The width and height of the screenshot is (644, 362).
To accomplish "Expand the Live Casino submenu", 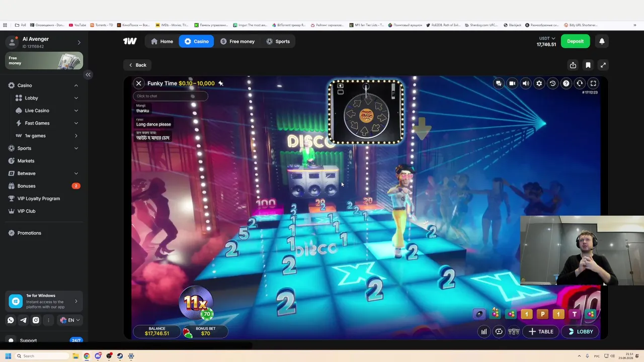I will click(76, 111).
